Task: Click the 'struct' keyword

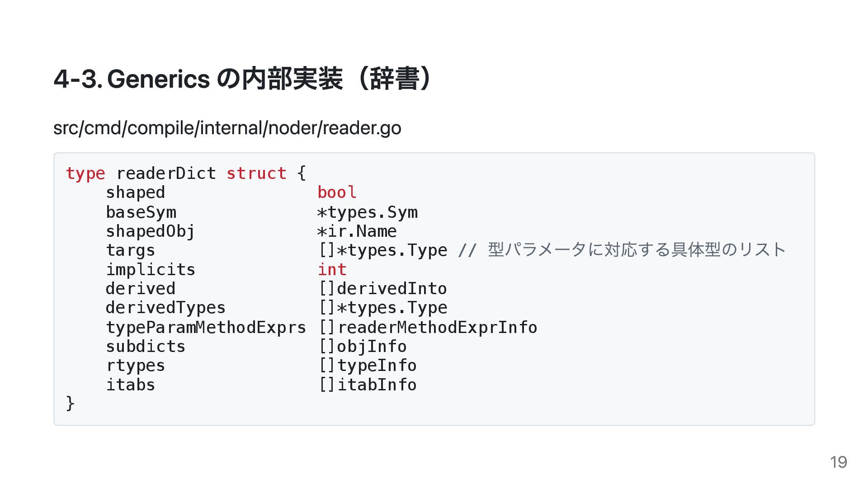Action: (x=256, y=174)
